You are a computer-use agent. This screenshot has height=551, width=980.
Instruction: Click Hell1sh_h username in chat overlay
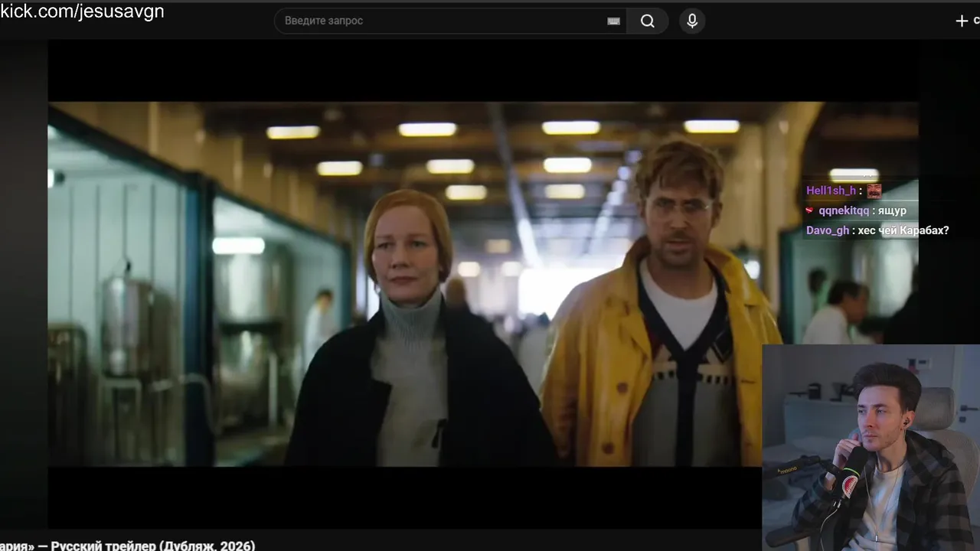click(831, 191)
